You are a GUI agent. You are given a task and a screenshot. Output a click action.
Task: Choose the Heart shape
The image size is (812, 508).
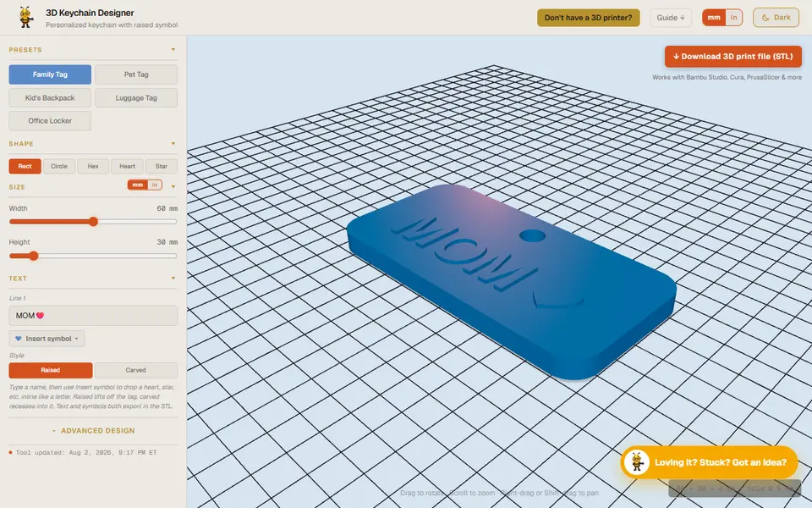[x=128, y=167]
